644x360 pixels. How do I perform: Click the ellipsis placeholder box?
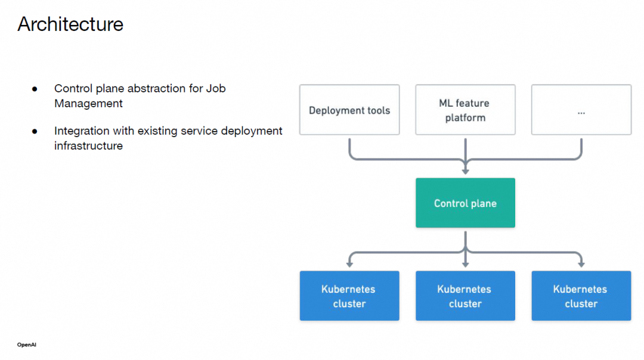581,110
